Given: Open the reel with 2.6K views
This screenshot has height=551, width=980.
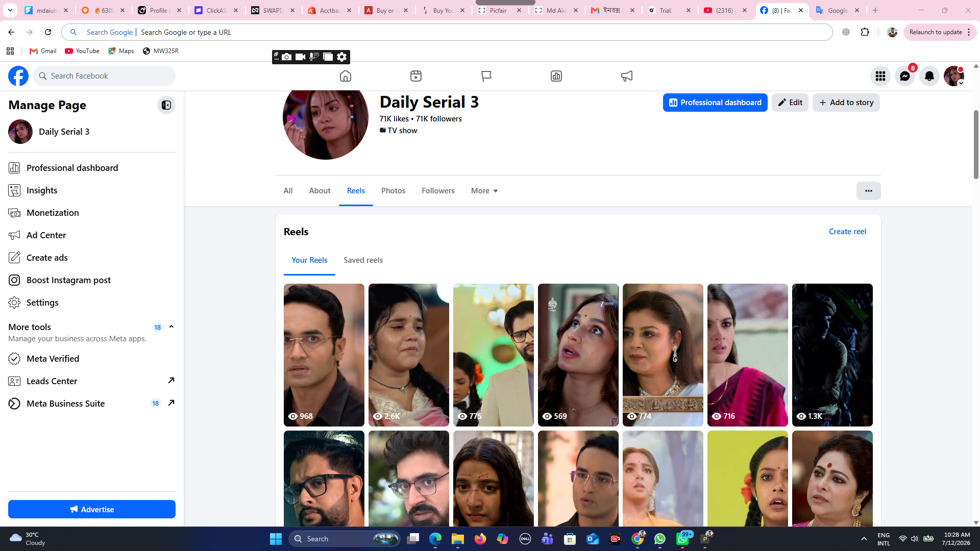Looking at the screenshot, I should pos(409,355).
